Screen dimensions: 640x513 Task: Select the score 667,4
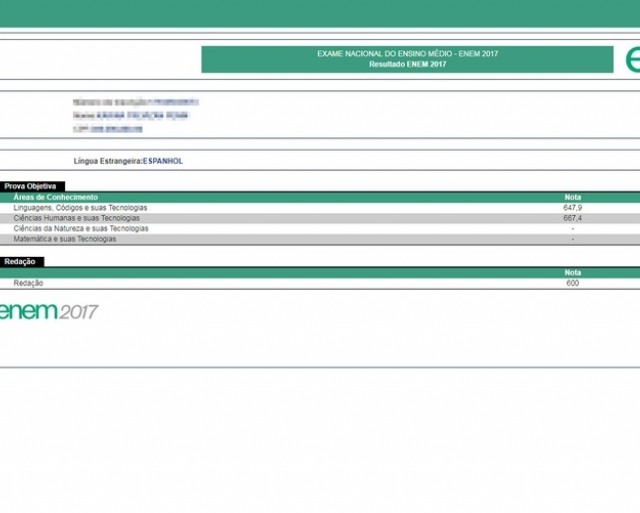(573, 218)
